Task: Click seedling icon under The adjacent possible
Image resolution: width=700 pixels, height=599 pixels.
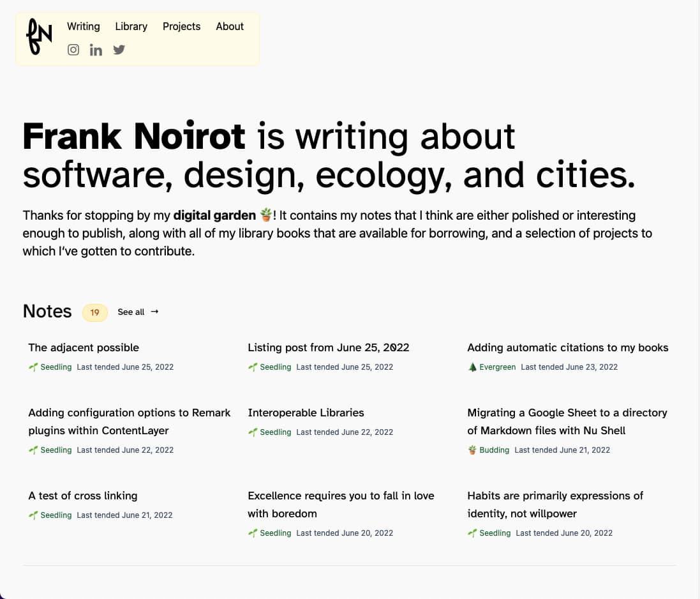Action: (x=33, y=367)
